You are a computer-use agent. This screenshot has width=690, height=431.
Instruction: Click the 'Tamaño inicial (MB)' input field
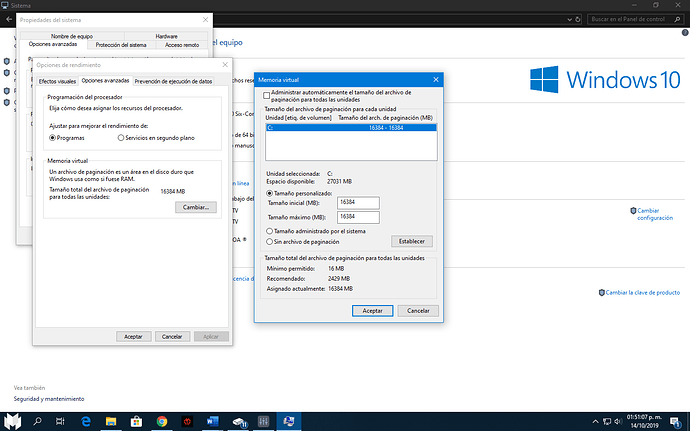(359, 204)
